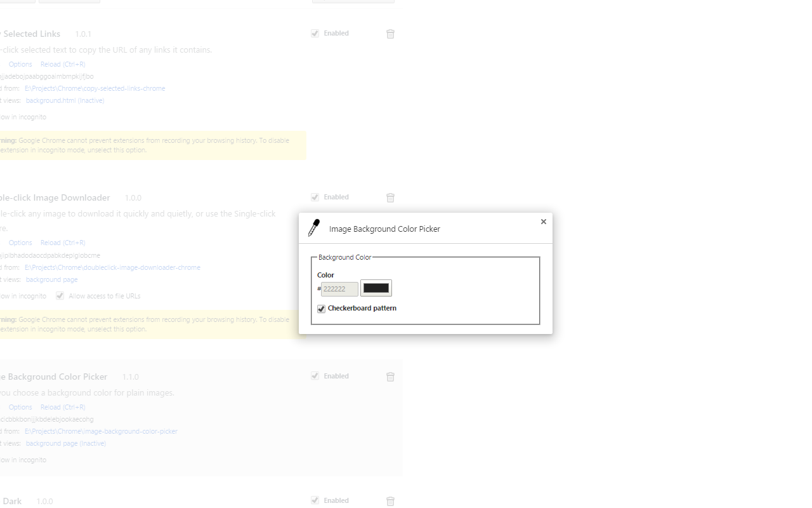Click the Double-click Image Downloader version 1.0.0

133,197
